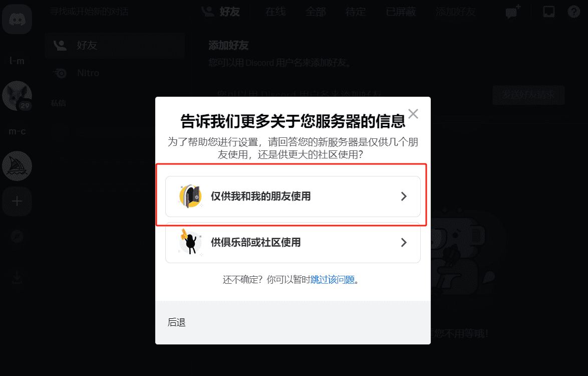Close the server info dialog with X
The image size is (588, 376).
click(413, 114)
